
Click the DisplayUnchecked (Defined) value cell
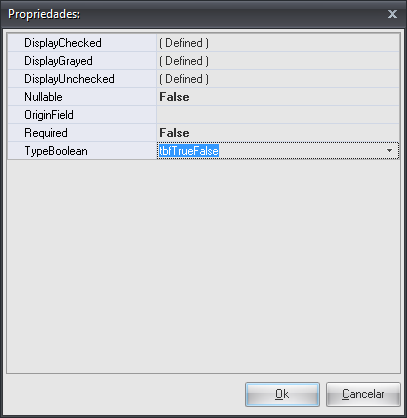pos(278,79)
